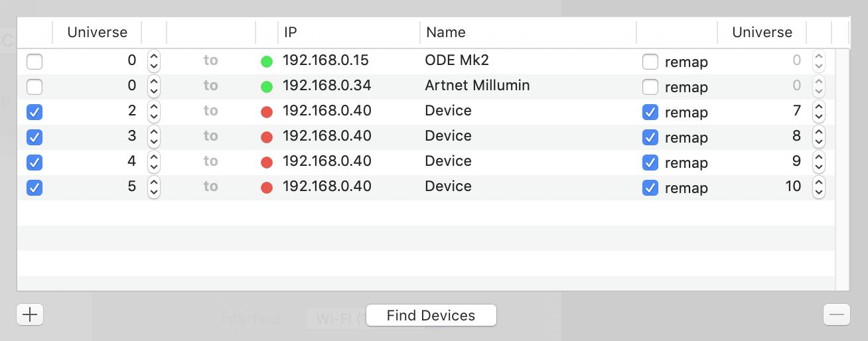The width and height of the screenshot is (868, 341).
Task: Click source universe 2 stepper arrows
Action: [154, 112]
